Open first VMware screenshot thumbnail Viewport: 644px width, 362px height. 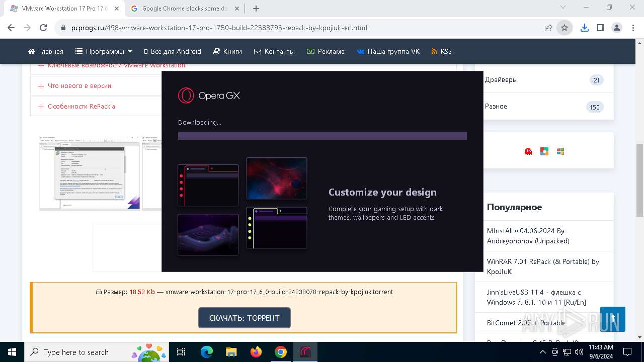pos(90,173)
